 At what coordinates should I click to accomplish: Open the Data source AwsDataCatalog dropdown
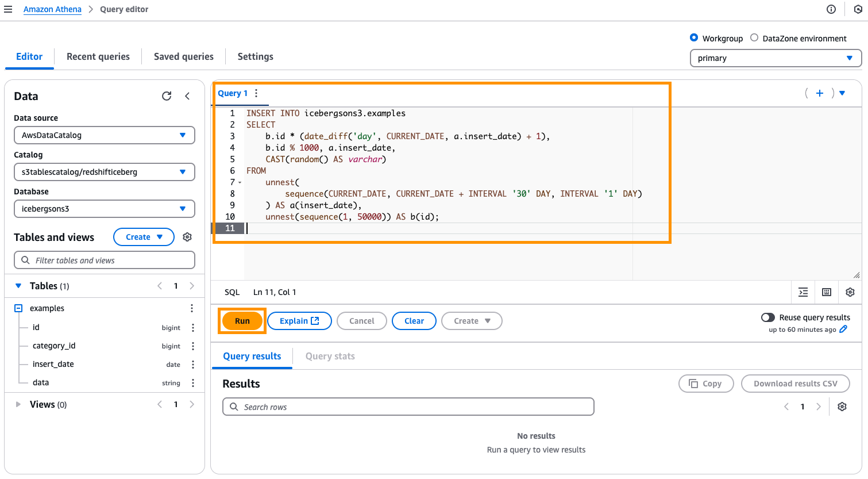click(x=105, y=135)
